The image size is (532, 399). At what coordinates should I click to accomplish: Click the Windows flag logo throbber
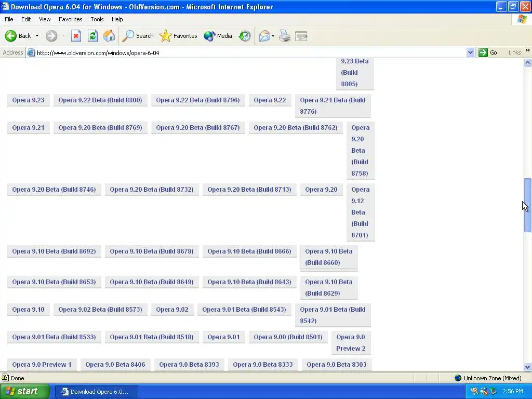tap(522, 19)
